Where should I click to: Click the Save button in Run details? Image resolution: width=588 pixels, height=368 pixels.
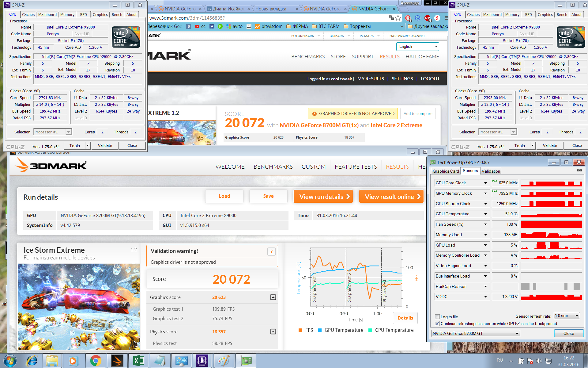268,196
